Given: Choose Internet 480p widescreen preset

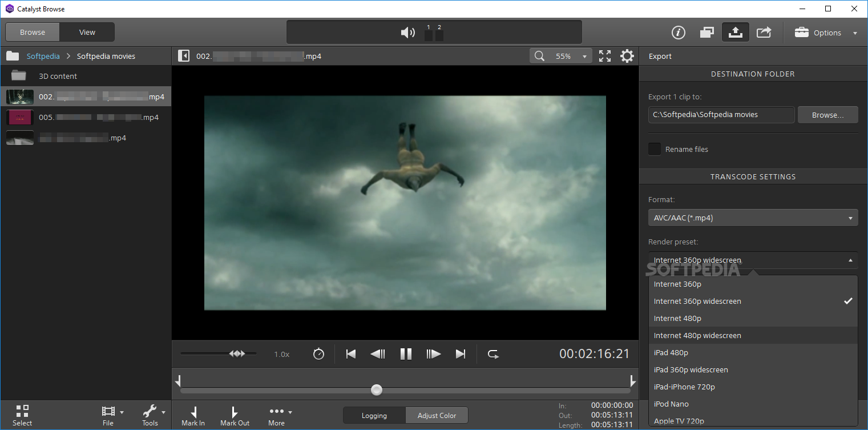Looking at the screenshot, I should (753, 335).
